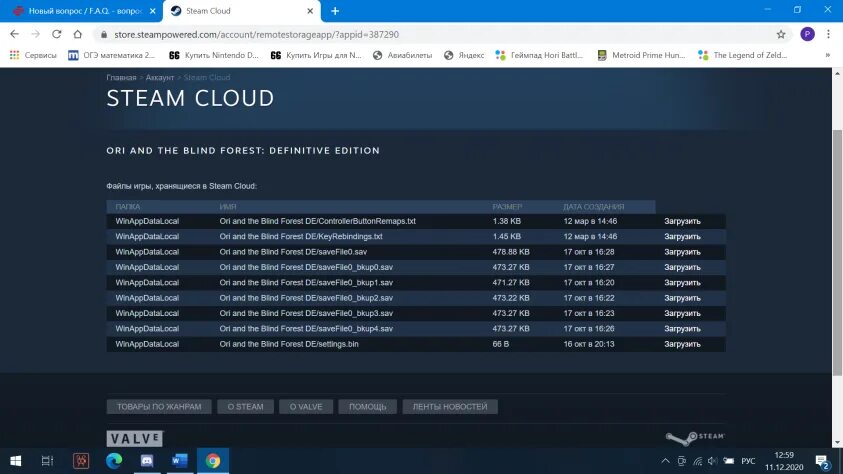This screenshot has width=843, height=474.
Task: Open the Геймпад Hori Battl bookmark
Action: (539, 55)
